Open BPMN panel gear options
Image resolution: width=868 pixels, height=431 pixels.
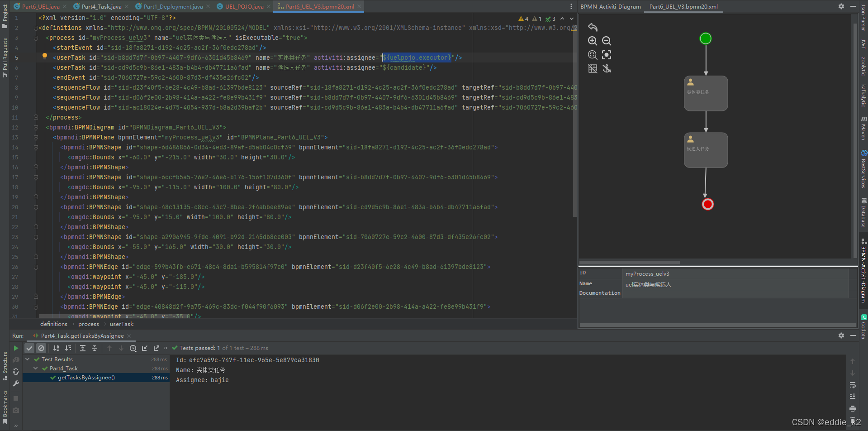click(x=841, y=6)
